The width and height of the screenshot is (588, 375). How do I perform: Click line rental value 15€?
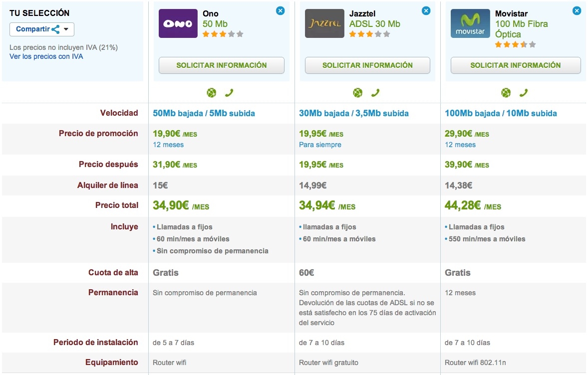coord(160,186)
